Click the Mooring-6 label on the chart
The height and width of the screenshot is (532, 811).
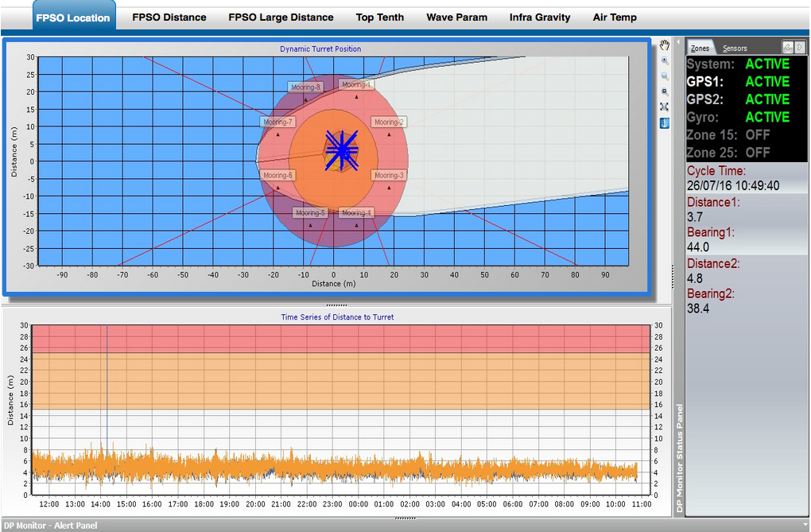(x=278, y=175)
